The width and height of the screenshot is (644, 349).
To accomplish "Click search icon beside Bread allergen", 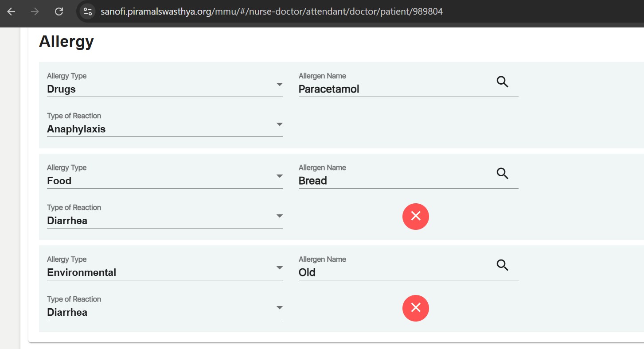I will pyautogui.click(x=502, y=174).
